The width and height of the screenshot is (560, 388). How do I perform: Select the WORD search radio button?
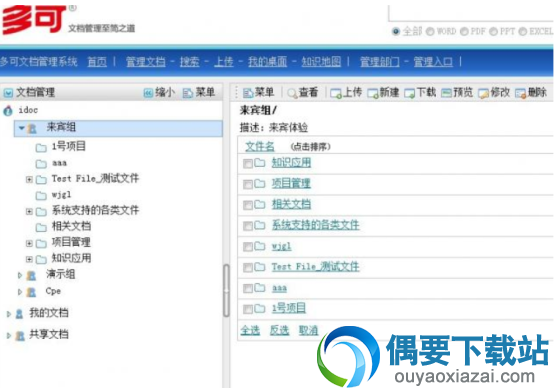[430, 31]
